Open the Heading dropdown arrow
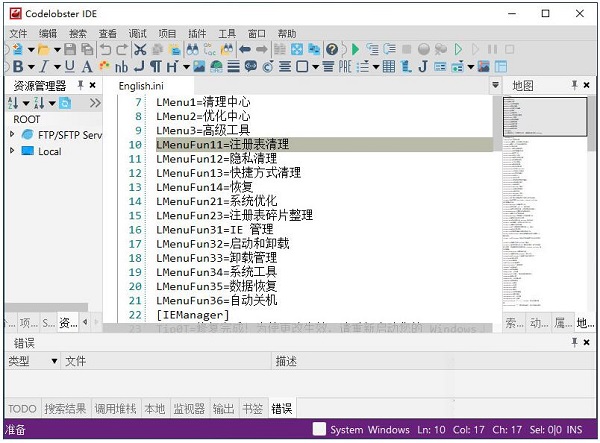The height and width of the screenshot is (443, 600). 186,67
